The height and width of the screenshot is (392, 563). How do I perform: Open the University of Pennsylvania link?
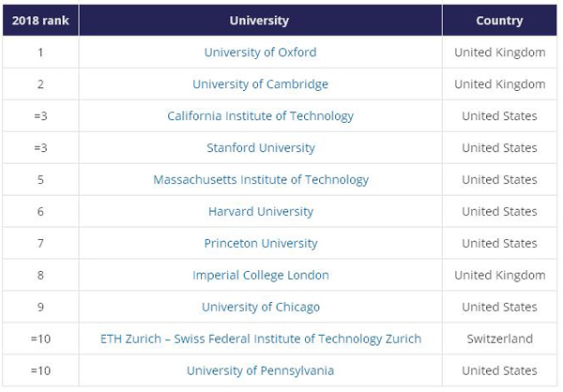[260, 370]
